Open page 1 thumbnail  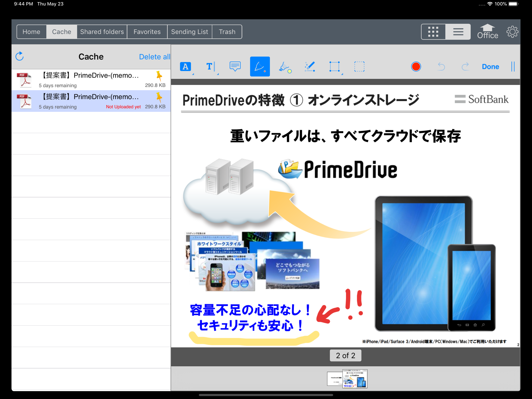click(x=335, y=379)
